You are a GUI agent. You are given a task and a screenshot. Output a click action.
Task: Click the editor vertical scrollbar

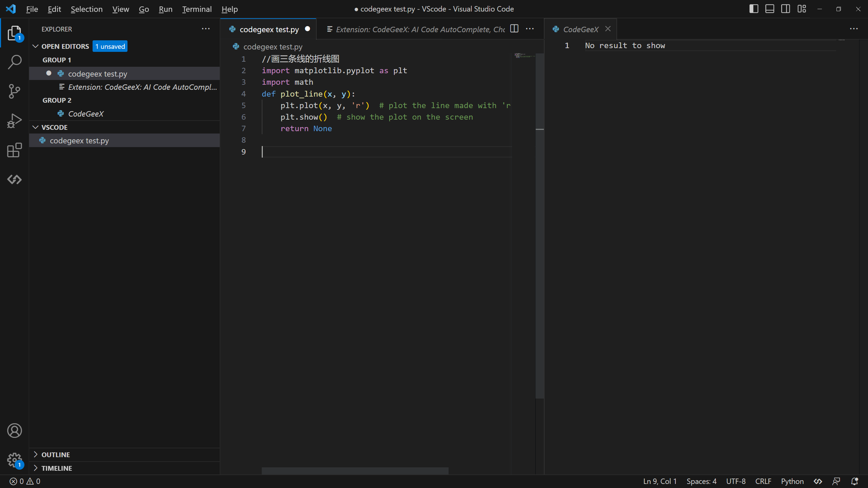click(540, 226)
